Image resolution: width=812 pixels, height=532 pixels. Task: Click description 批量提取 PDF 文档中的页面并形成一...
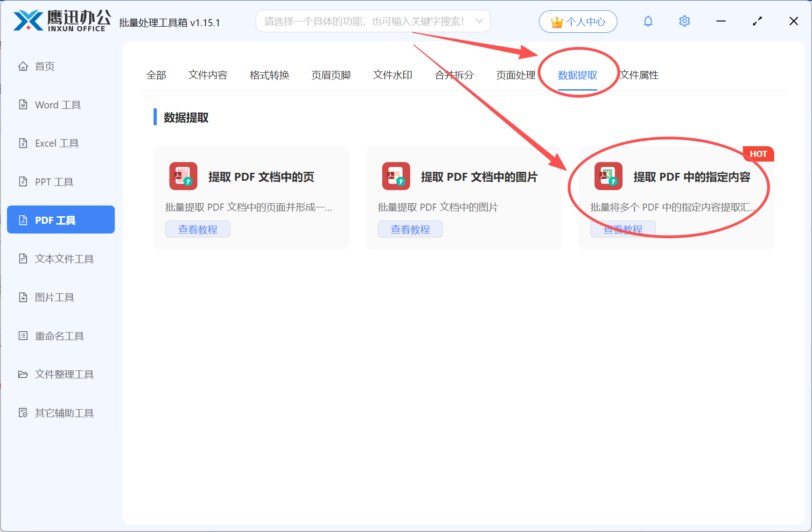pyautogui.click(x=249, y=207)
